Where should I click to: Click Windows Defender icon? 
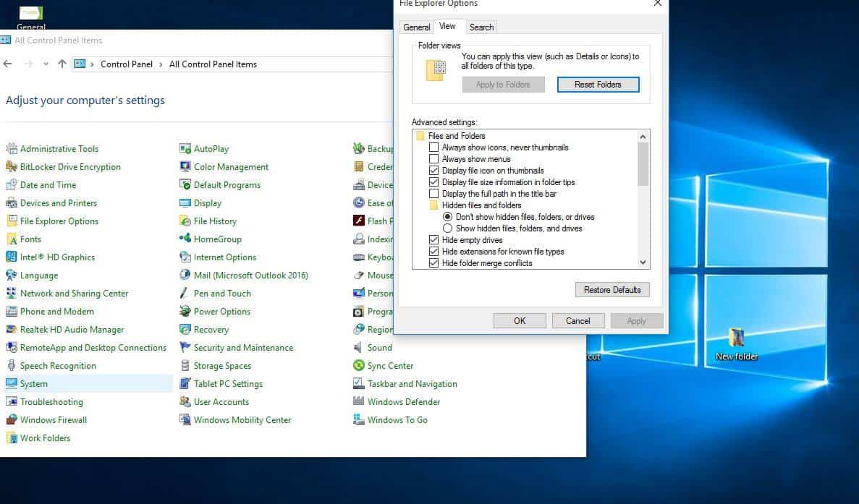(x=359, y=401)
